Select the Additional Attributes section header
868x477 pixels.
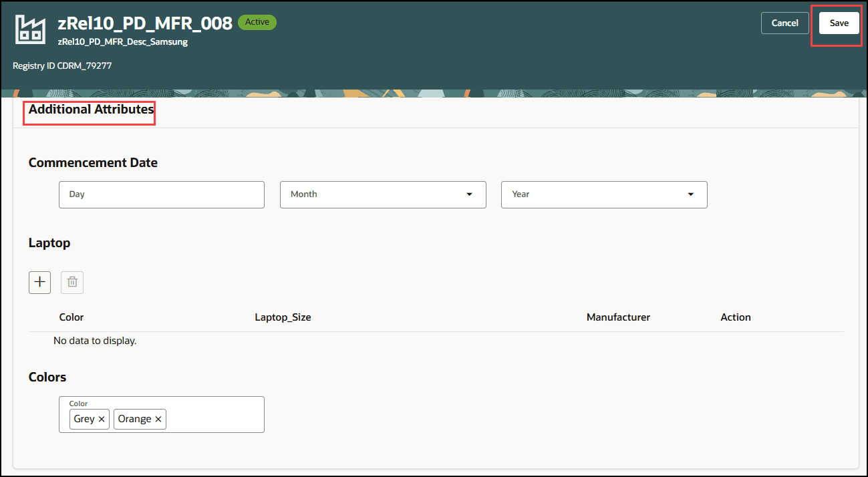point(89,110)
